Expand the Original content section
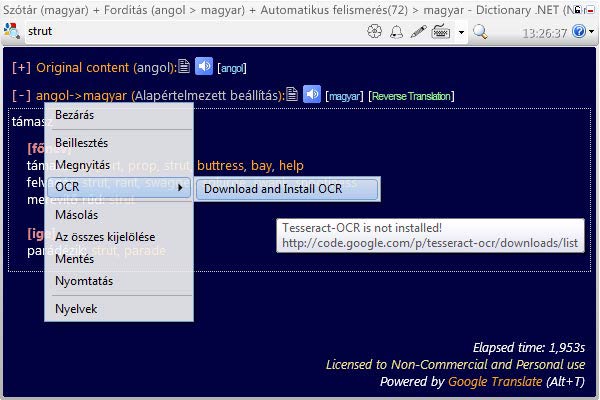 (21, 68)
